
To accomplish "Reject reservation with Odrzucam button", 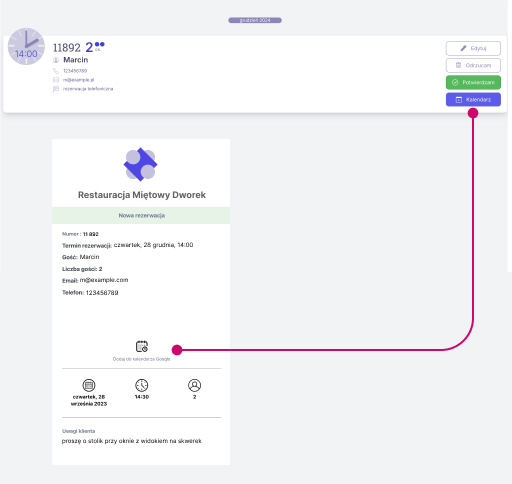I will [473, 65].
